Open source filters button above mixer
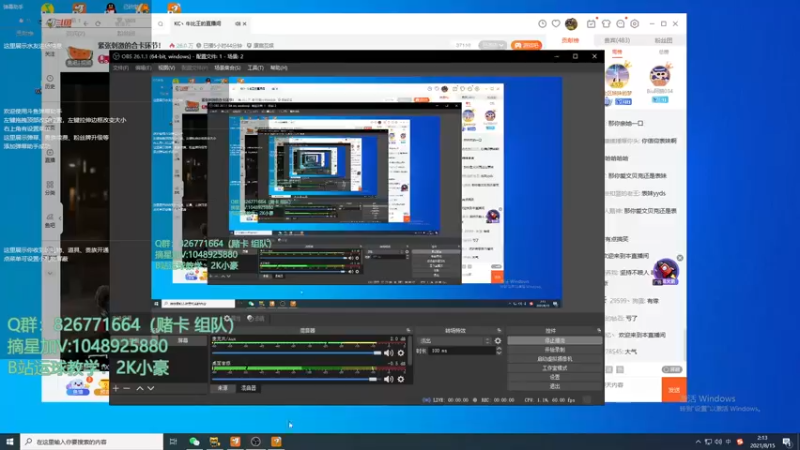This screenshot has height=450, width=800. (256, 318)
